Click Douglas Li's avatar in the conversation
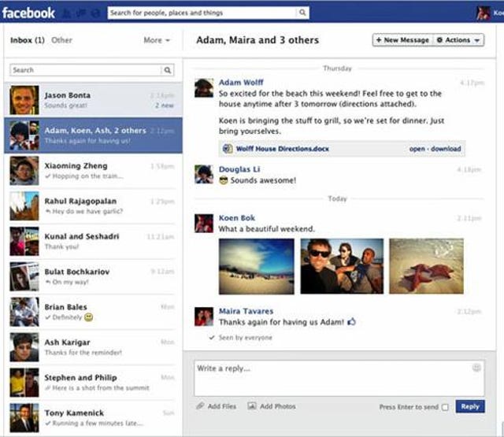This screenshot has height=437, width=504. pos(204,174)
